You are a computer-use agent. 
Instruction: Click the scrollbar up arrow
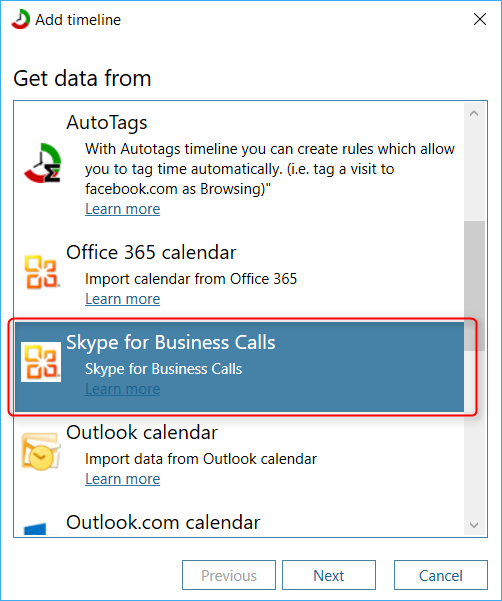474,113
